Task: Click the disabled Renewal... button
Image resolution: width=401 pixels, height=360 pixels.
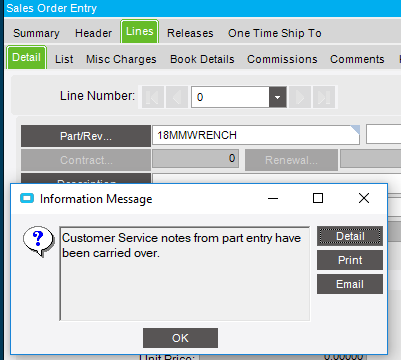Action: click(291, 160)
